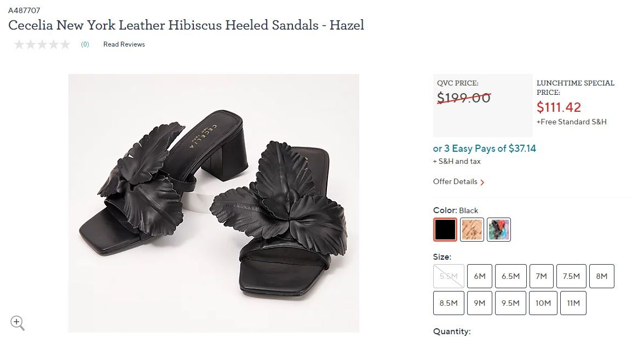Viewport: 644px width, 337px height.
Task: Choose size 11M
Action: [x=573, y=303]
